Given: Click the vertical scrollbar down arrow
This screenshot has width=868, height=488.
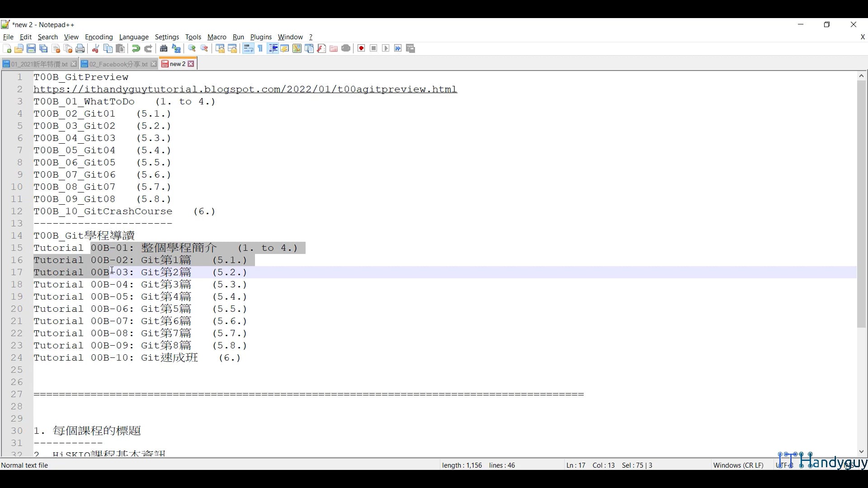Looking at the screenshot, I should click(861, 451).
